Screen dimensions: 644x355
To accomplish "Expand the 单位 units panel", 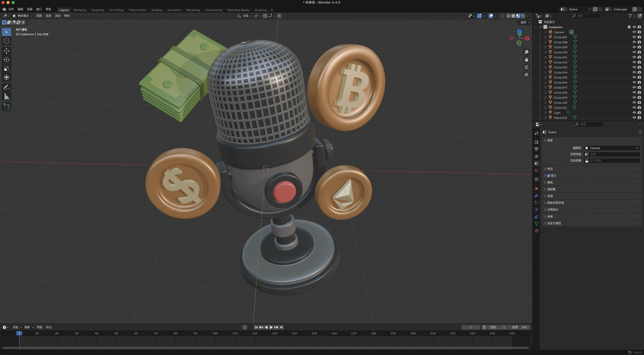I will point(550,169).
